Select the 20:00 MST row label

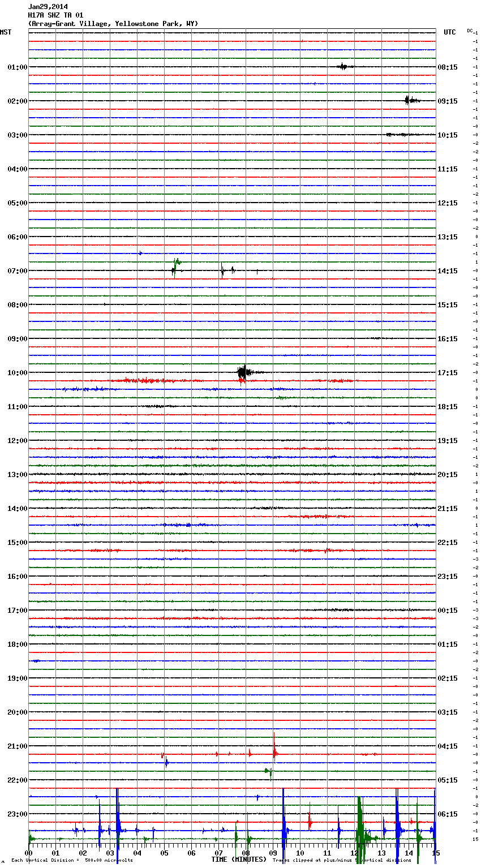[x=18, y=712]
